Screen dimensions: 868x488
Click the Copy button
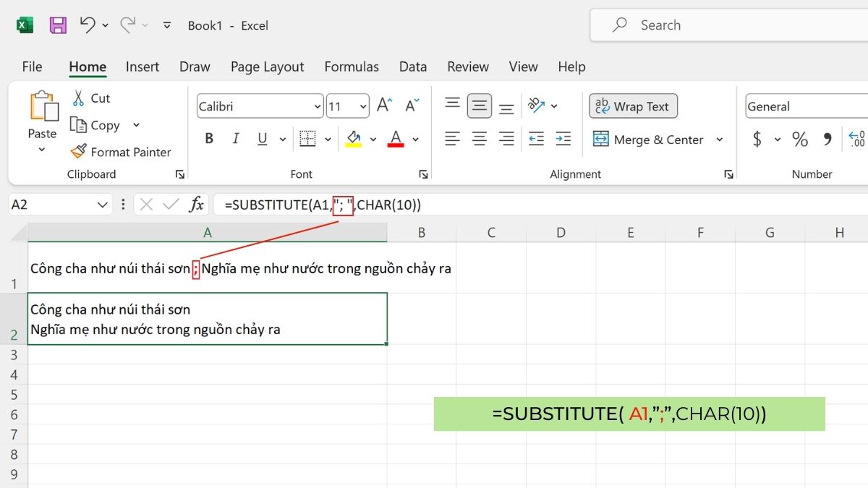pyautogui.click(x=95, y=125)
